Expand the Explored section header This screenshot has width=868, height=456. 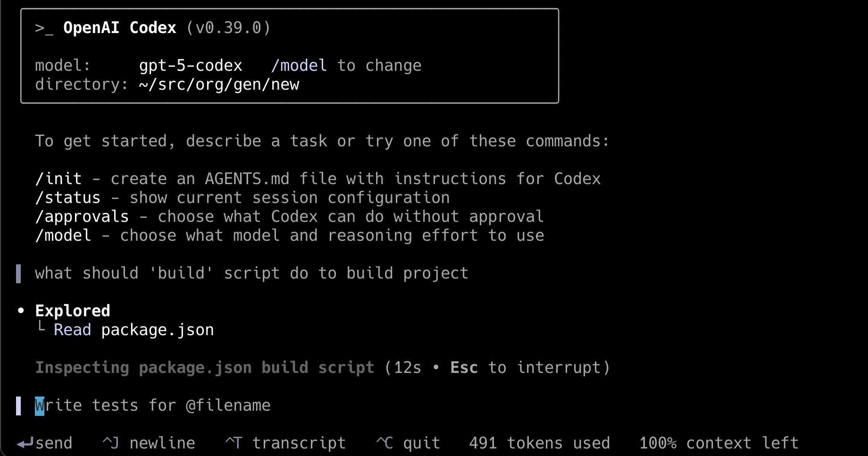(73, 311)
